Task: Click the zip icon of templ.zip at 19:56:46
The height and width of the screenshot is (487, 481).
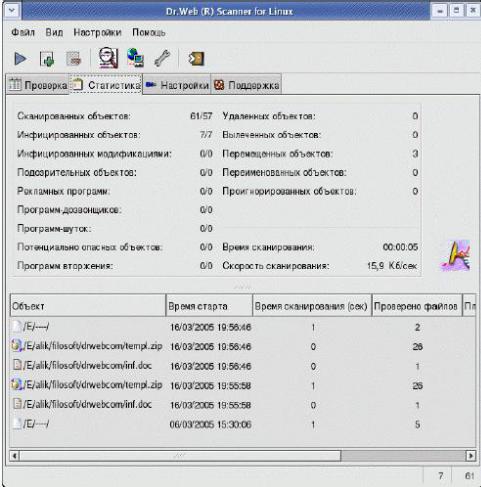Action: 16,346
